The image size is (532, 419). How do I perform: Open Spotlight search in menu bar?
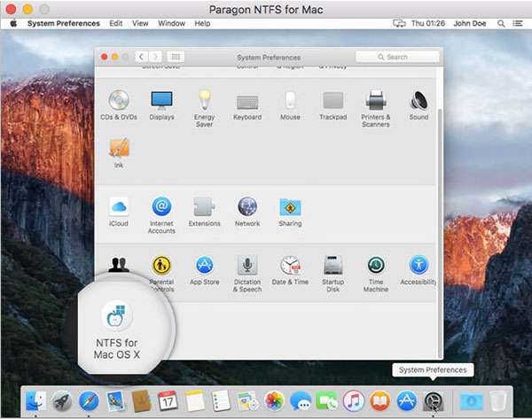pyautogui.click(x=501, y=23)
